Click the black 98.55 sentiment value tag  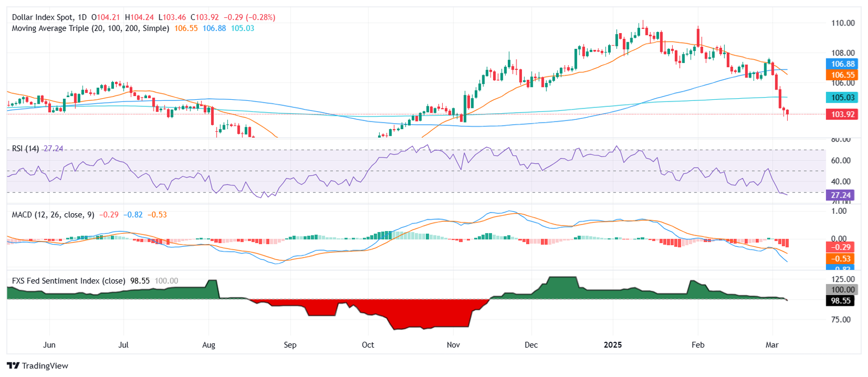point(840,301)
